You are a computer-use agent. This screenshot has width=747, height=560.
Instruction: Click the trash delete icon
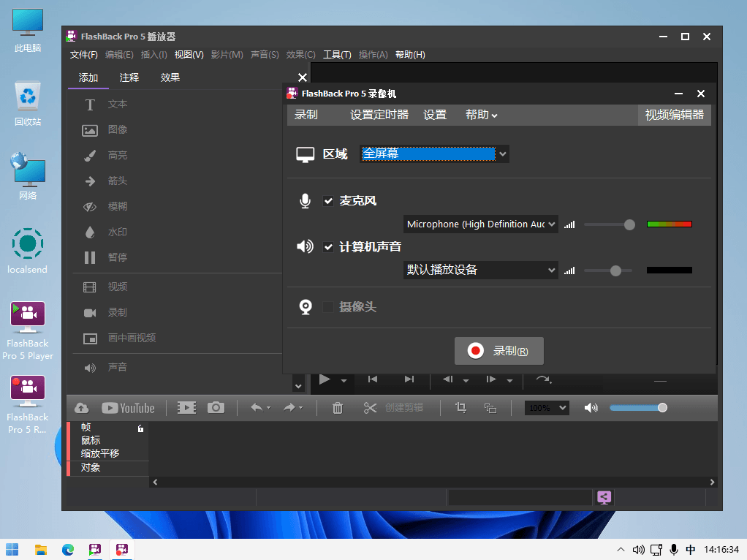point(337,408)
